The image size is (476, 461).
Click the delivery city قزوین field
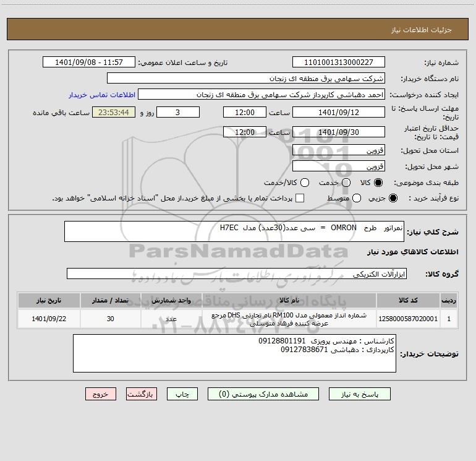pos(339,166)
